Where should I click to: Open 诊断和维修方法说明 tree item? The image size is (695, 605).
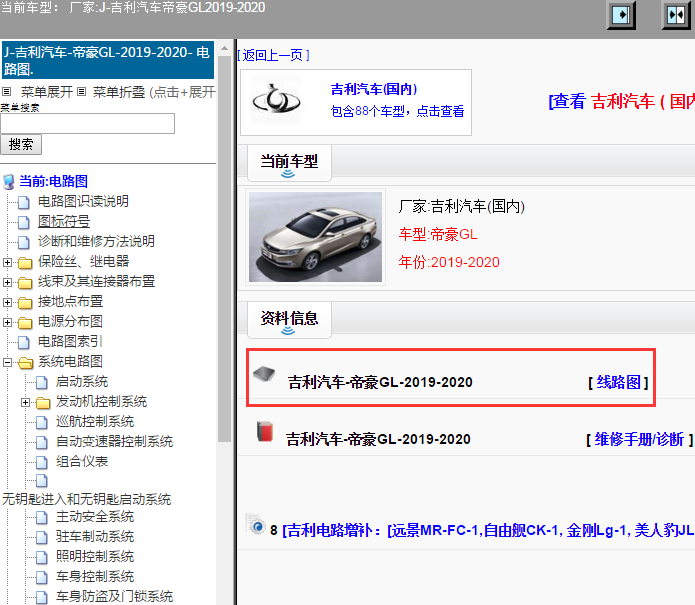[x=96, y=241]
